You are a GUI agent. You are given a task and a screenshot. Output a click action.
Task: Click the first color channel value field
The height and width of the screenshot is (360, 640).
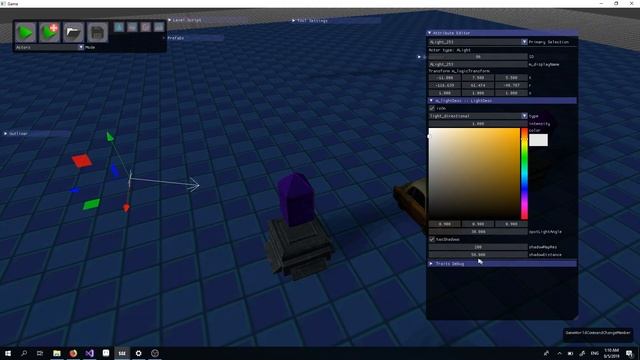coord(444,224)
